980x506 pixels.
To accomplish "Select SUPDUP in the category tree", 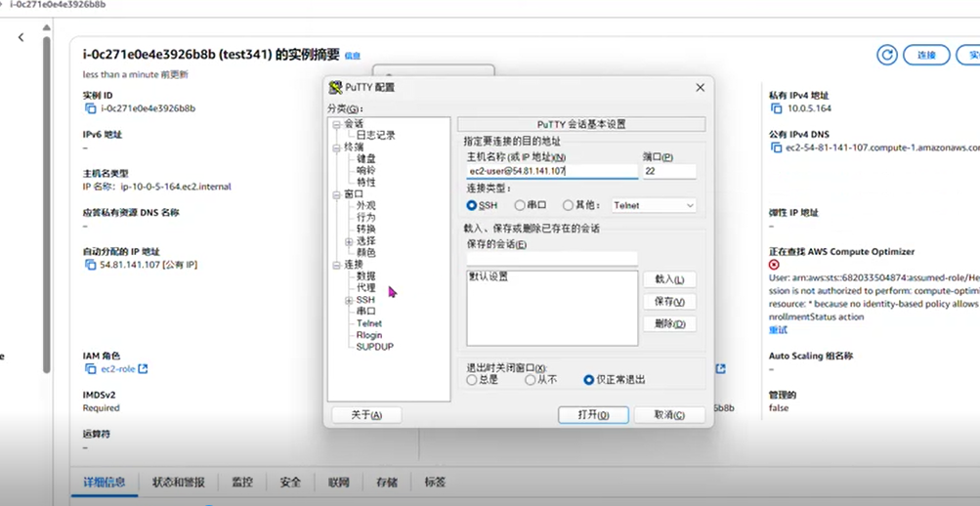I will click(375, 347).
